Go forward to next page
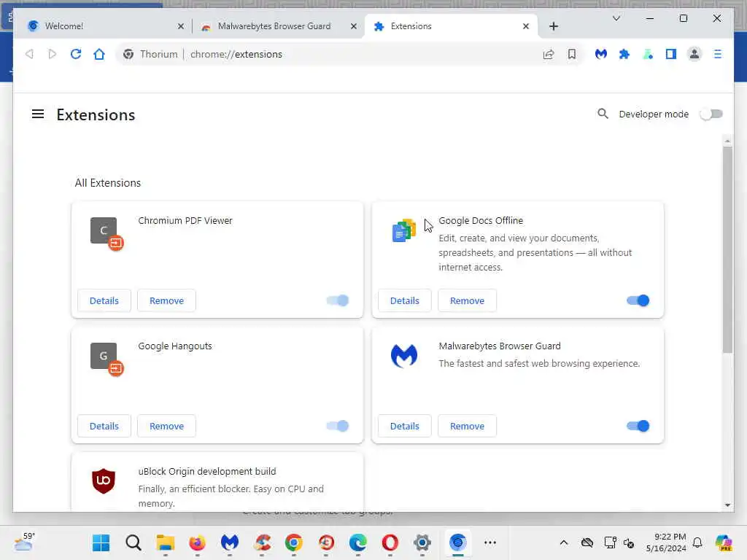 pos(53,54)
